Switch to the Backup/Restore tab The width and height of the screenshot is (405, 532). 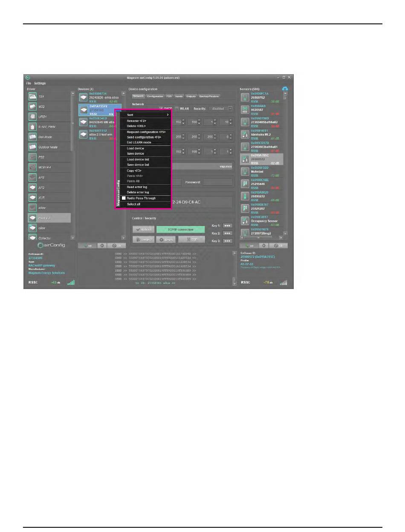[209, 96]
